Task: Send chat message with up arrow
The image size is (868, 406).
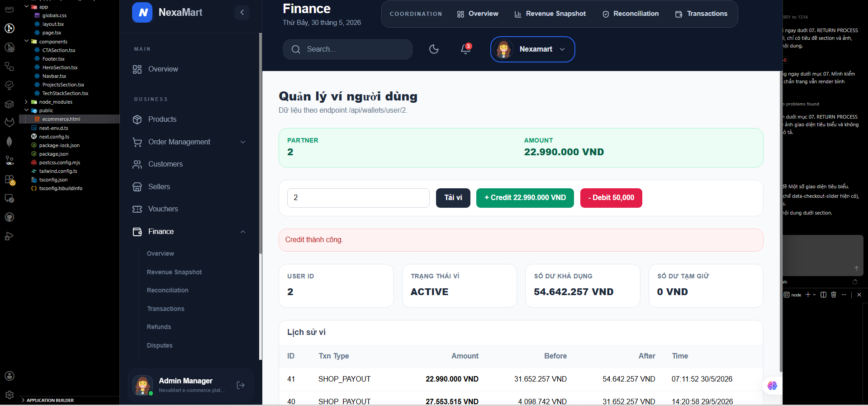Action: (x=856, y=268)
